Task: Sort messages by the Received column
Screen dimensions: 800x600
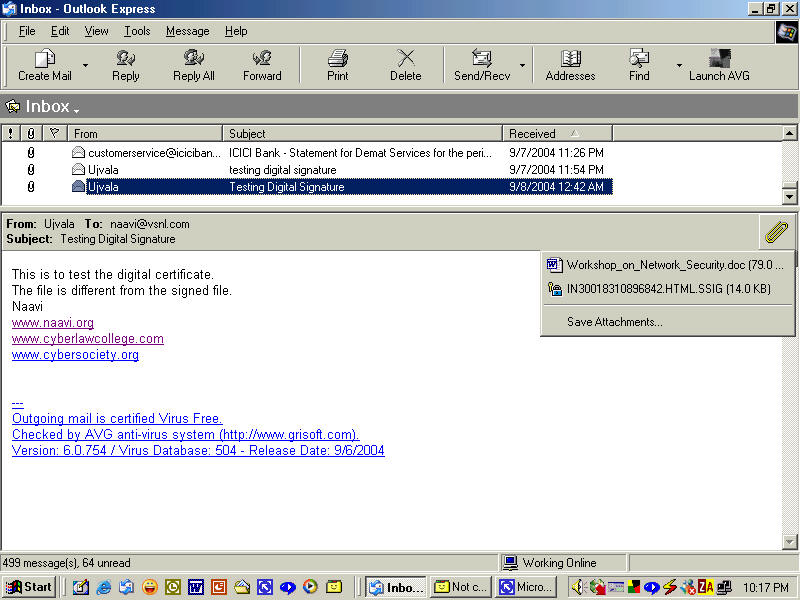Action: tap(558, 134)
